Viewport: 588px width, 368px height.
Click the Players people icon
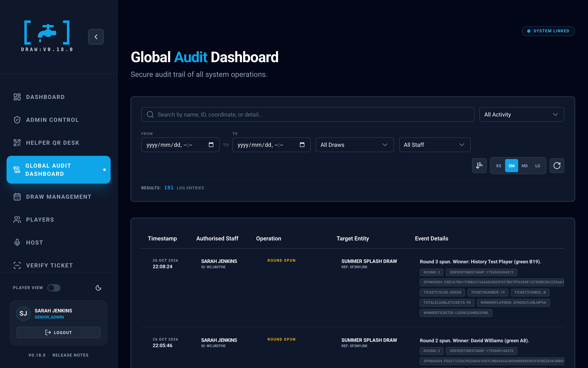17,220
